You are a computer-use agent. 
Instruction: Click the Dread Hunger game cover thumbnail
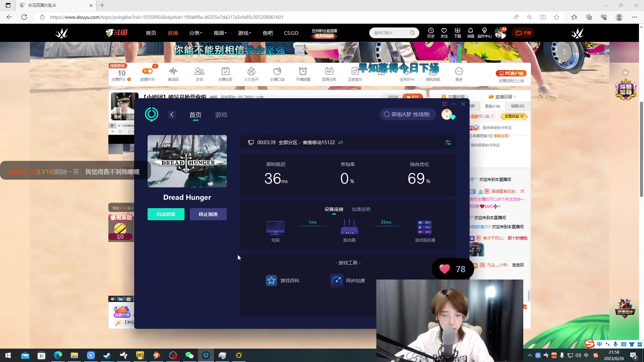pyautogui.click(x=187, y=161)
